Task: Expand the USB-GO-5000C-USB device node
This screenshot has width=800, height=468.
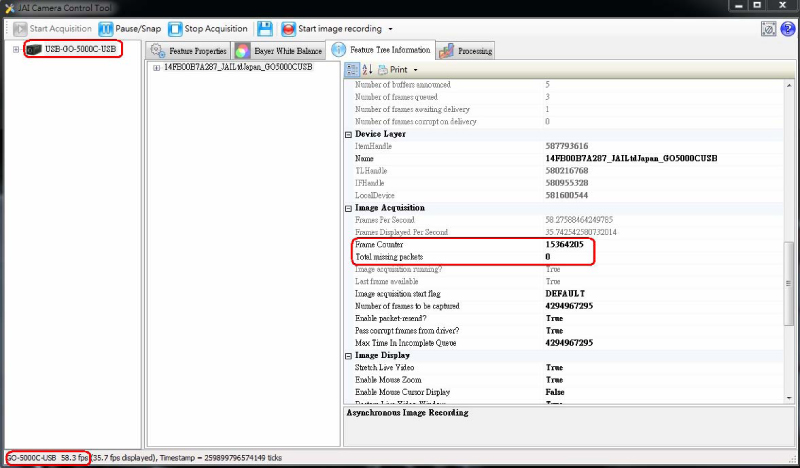Action: click(17, 49)
